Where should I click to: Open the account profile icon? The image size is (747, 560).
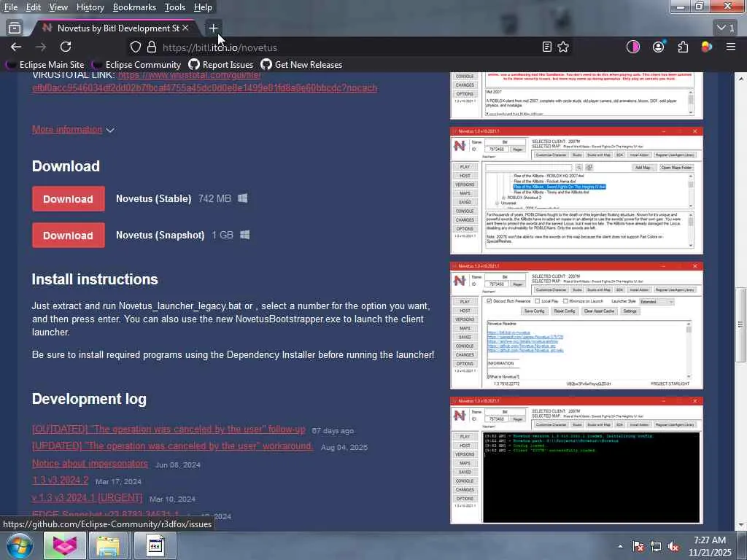pos(659,47)
